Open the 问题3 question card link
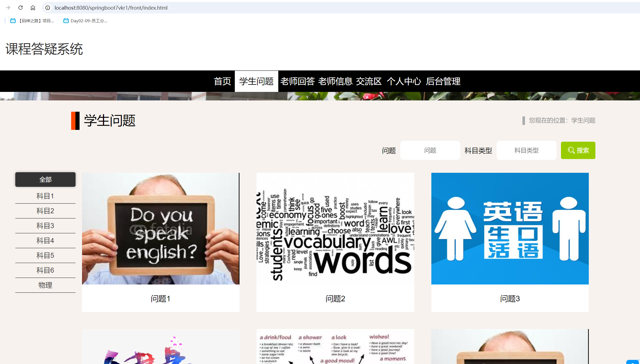Screen dimensions: 640x364 (510, 299)
